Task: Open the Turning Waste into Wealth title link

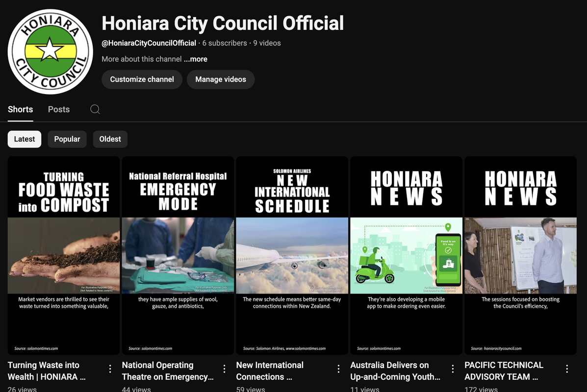Action: [47, 370]
